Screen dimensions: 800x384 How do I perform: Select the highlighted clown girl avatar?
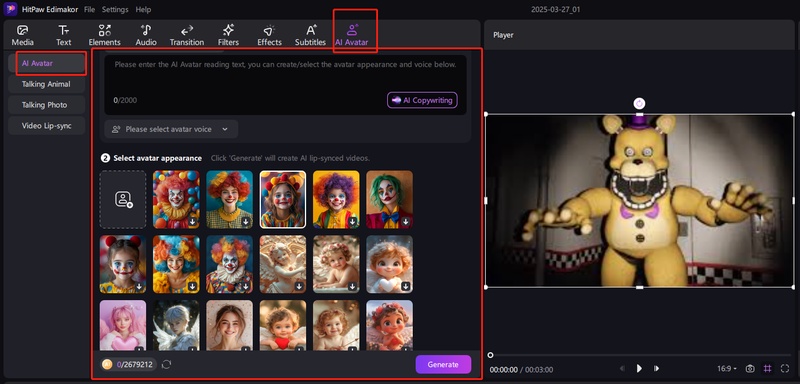click(283, 199)
